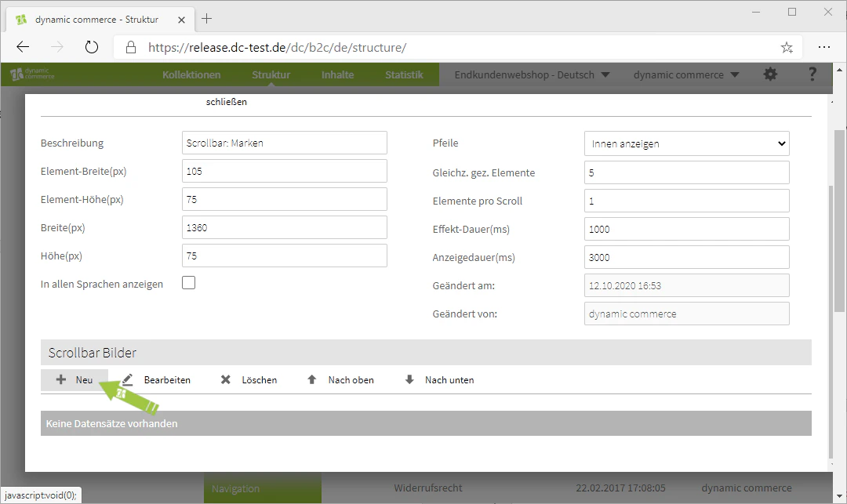Close the dynamic commerce browser tab
The image size is (847, 504).
coord(181,20)
